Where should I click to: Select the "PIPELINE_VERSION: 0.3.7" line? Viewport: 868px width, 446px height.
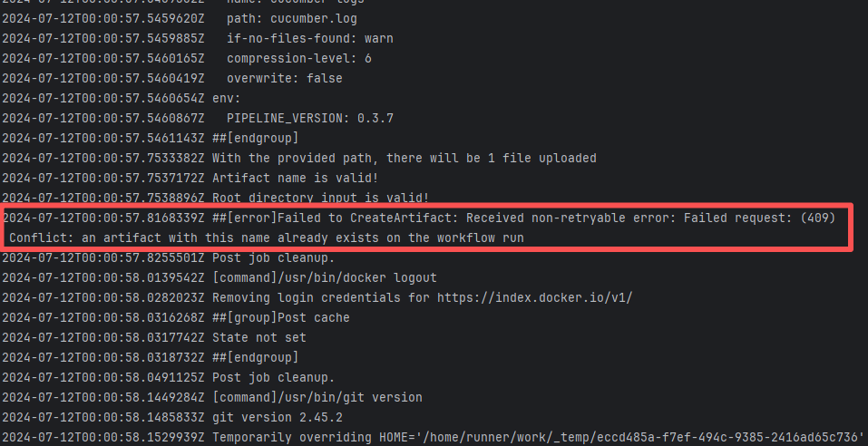(x=309, y=118)
